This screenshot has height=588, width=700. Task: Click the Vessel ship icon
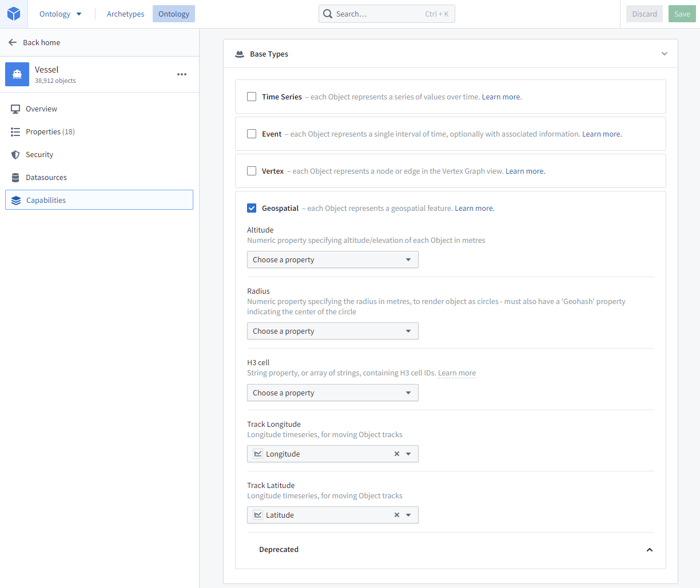pos(17,74)
